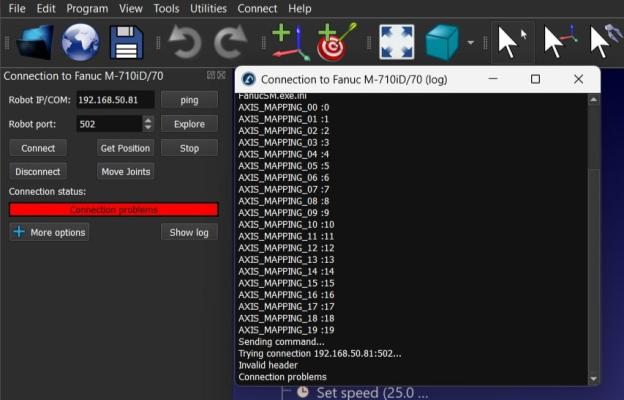Click the Move Joints button

[x=125, y=172]
